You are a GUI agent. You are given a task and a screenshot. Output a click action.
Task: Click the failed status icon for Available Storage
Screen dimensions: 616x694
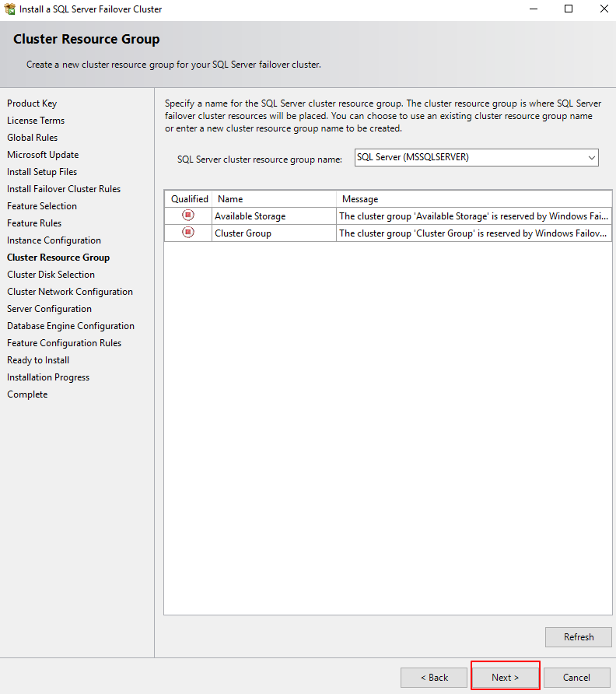(x=188, y=216)
